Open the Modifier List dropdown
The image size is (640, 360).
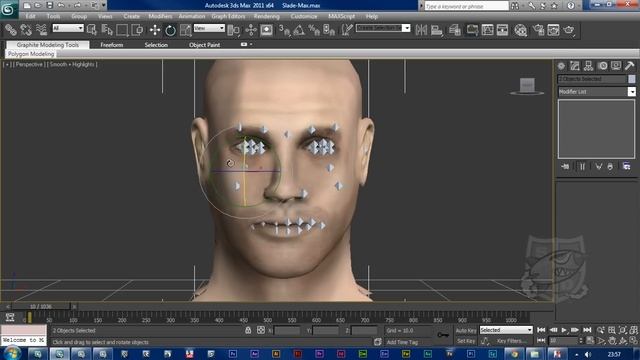[631, 91]
